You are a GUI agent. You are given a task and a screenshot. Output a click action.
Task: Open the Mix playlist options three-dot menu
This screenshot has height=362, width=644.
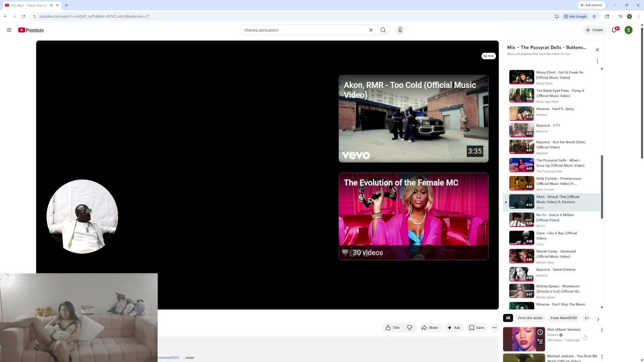point(597,61)
